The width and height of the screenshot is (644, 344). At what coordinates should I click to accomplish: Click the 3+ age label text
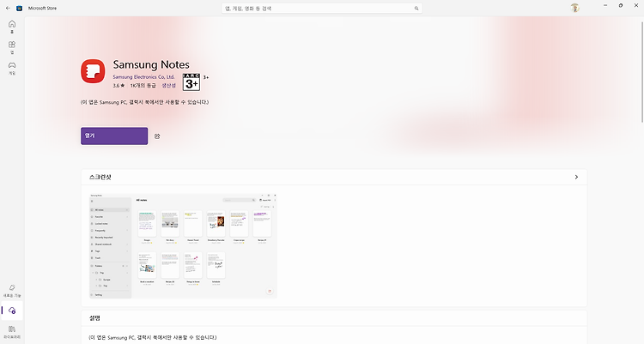[x=206, y=77]
